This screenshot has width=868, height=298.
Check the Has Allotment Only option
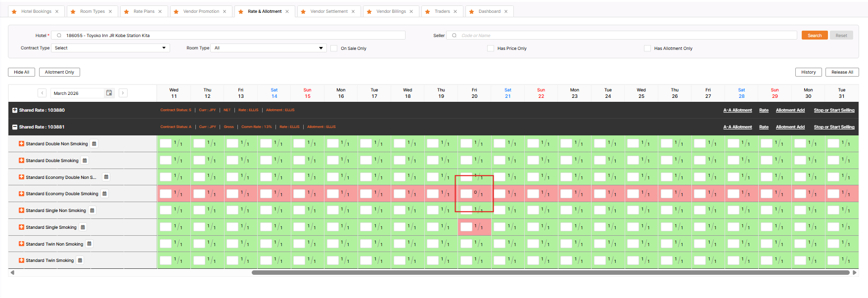coord(647,48)
